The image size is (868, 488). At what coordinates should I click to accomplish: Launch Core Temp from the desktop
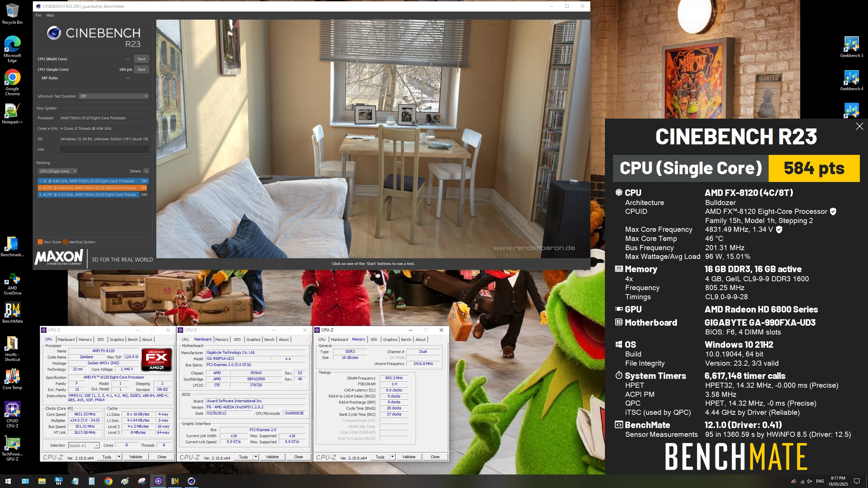[12, 379]
